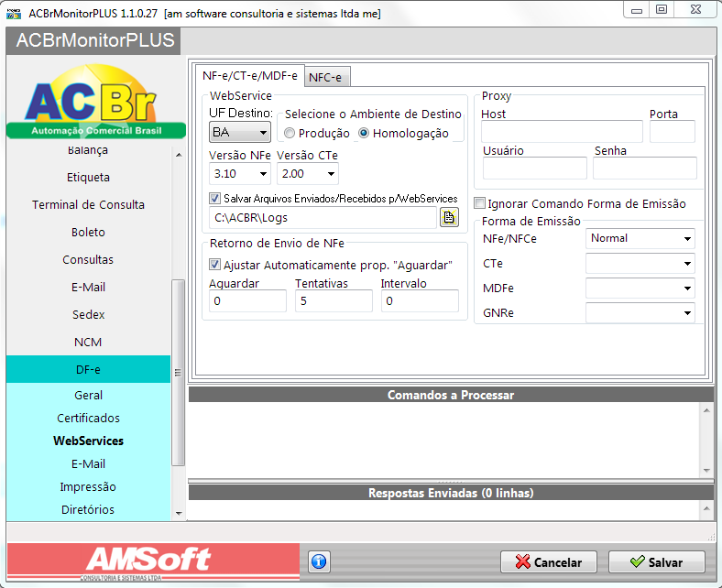Viewport: 722px width, 588px height.
Task: Open the UF Destino dropdown
Action: point(240,132)
